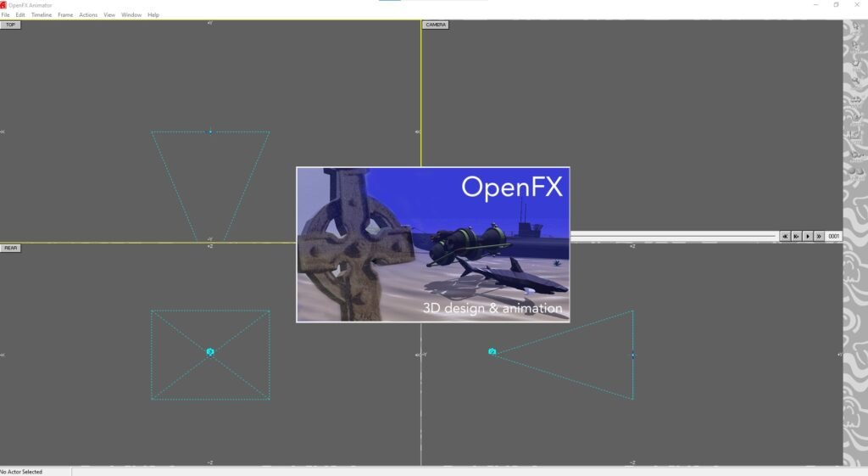
Task: Open the File menu
Action: coord(5,15)
